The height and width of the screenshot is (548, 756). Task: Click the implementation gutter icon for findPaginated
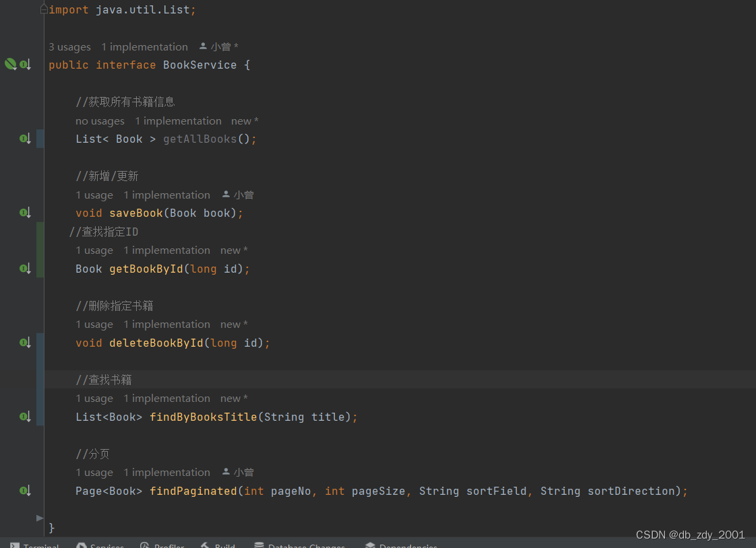tap(25, 490)
